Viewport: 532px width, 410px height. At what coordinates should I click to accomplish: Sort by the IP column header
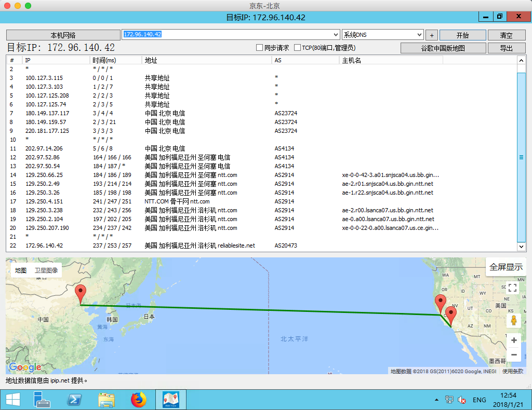pyautogui.click(x=56, y=60)
